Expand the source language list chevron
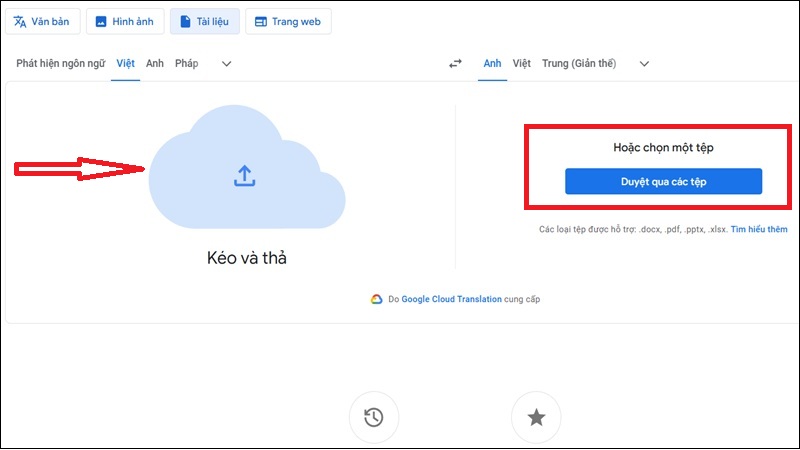Image resolution: width=800 pixels, height=450 pixels. click(x=227, y=64)
